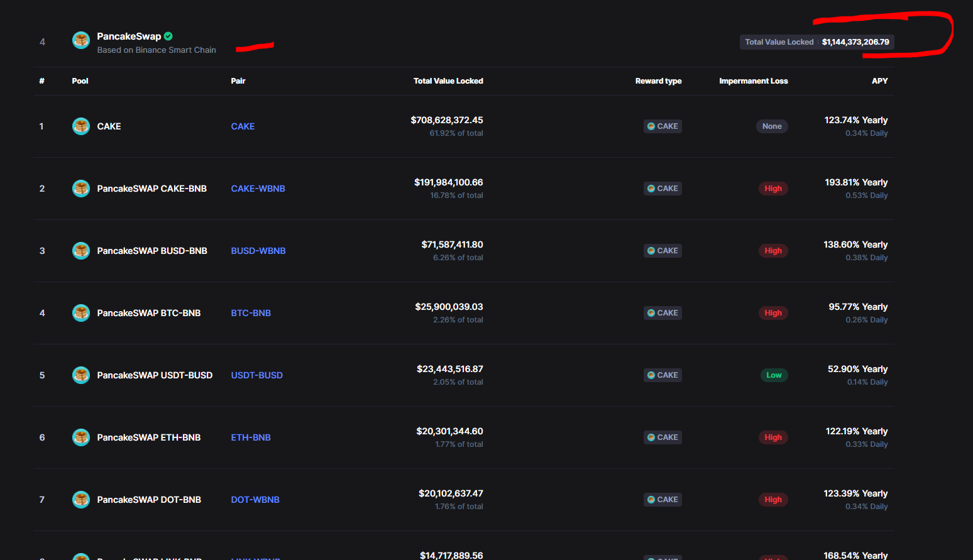The image size is (973, 560).
Task: Click 'Based on Binance Smart Chain' subtitle
Action: [157, 50]
